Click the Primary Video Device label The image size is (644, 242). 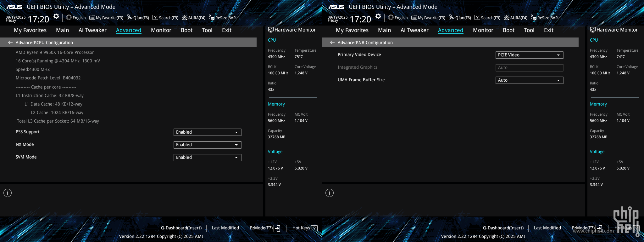point(359,55)
